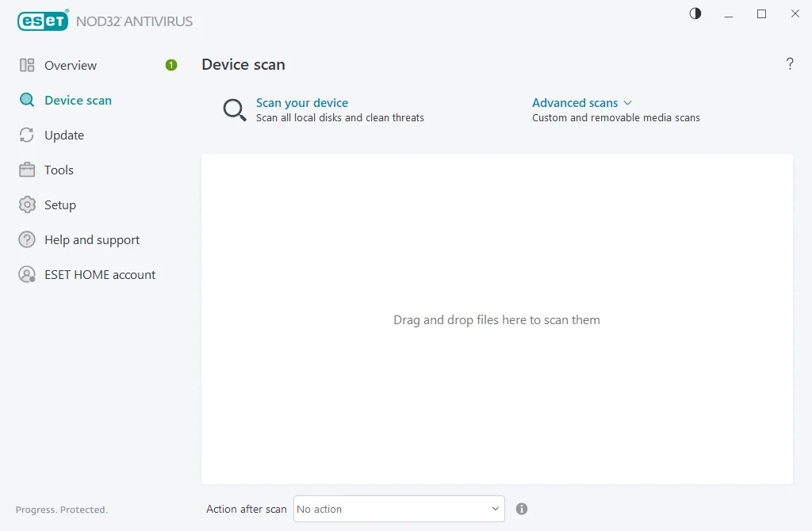Screen dimensions: 812x531
Task: Click the Device scan magnifier sidebar icon
Action: [27, 100]
